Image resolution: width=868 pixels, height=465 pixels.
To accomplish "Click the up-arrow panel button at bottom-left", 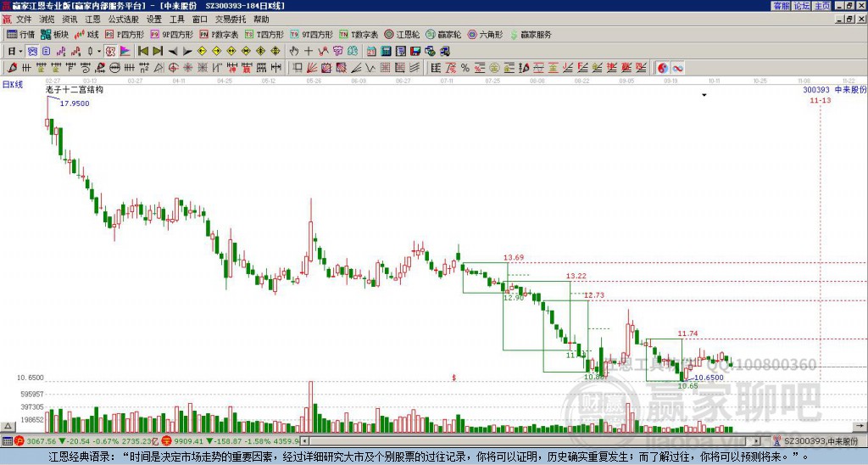I will coord(7,426).
